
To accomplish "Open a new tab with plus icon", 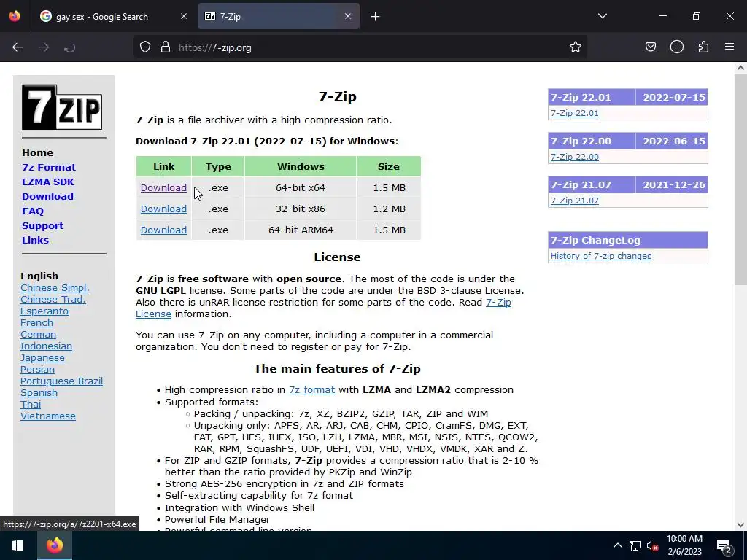I will click(x=376, y=17).
